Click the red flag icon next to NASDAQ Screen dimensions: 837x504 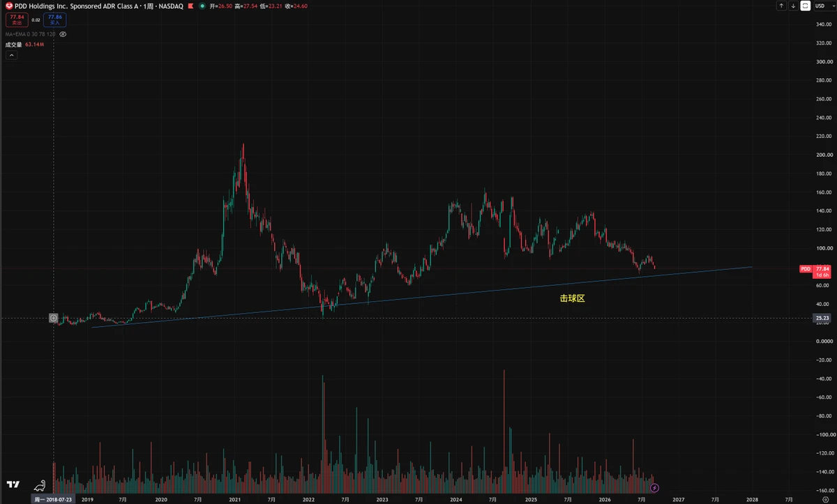190,6
